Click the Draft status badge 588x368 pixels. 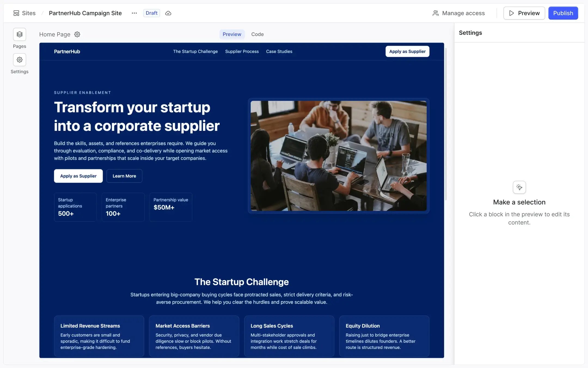click(x=151, y=13)
